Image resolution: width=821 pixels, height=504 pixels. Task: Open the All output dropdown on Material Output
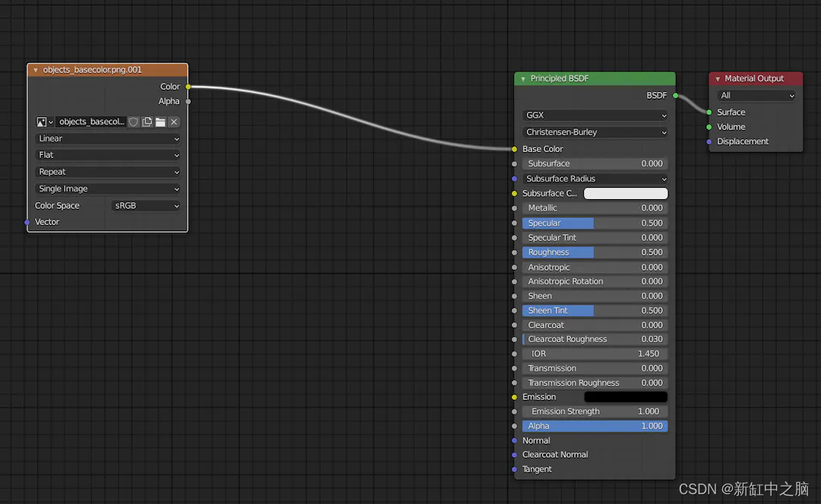coord(756,95)
